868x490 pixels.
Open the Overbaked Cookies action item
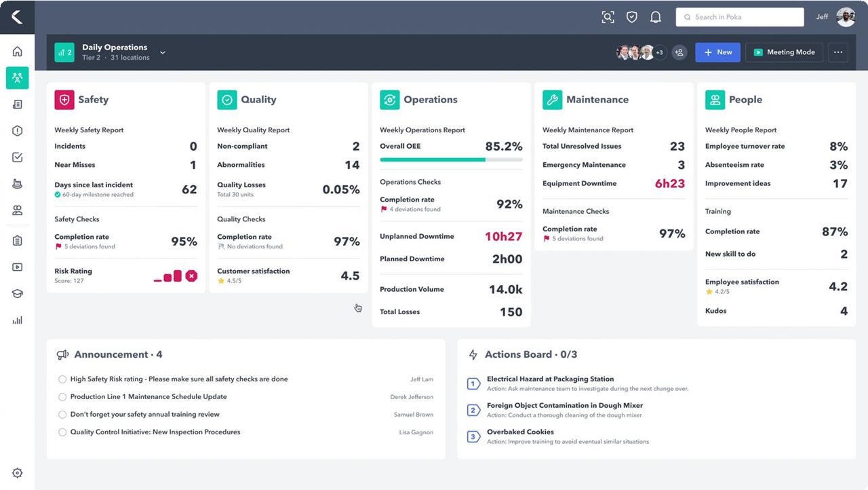click(x=520, y=432)
